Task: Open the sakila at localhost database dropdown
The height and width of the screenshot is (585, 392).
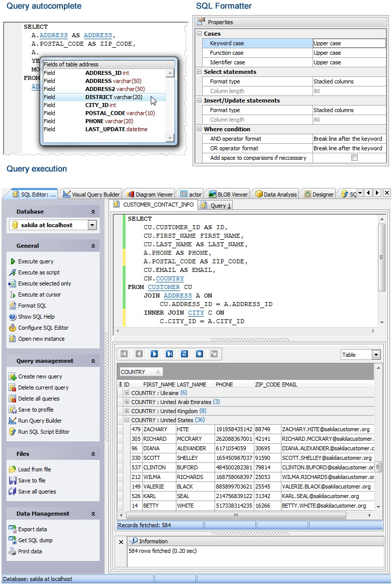Action: (x=91, y=225)
